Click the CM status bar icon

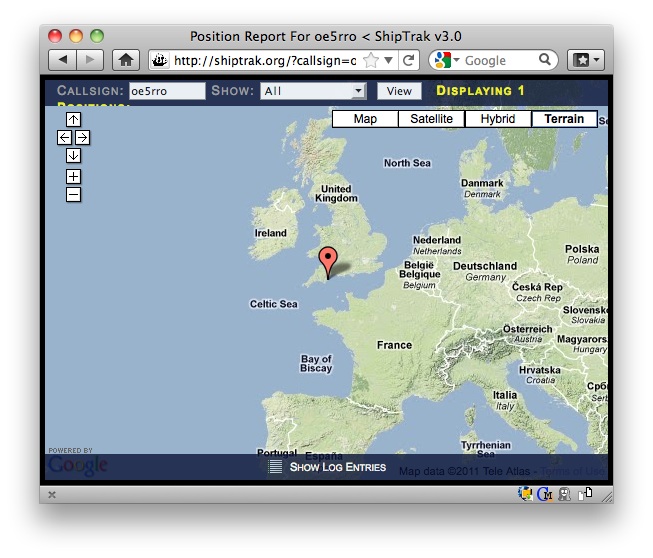click(545, 494)
